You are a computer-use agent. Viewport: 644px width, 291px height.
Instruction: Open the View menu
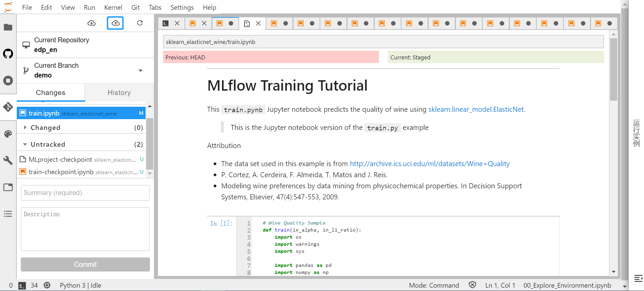tap(68, 7)
